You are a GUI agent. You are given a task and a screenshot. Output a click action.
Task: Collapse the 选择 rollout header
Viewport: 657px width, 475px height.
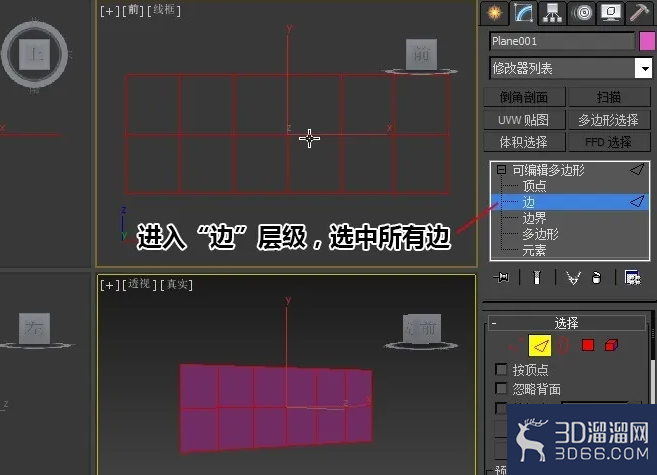[x=566, y=323]
